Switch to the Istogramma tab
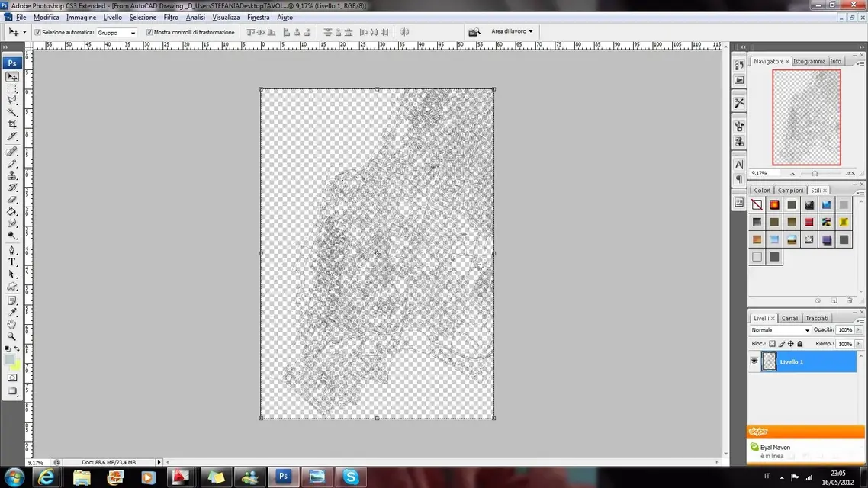Screen dimensions: 868x488 808,61
